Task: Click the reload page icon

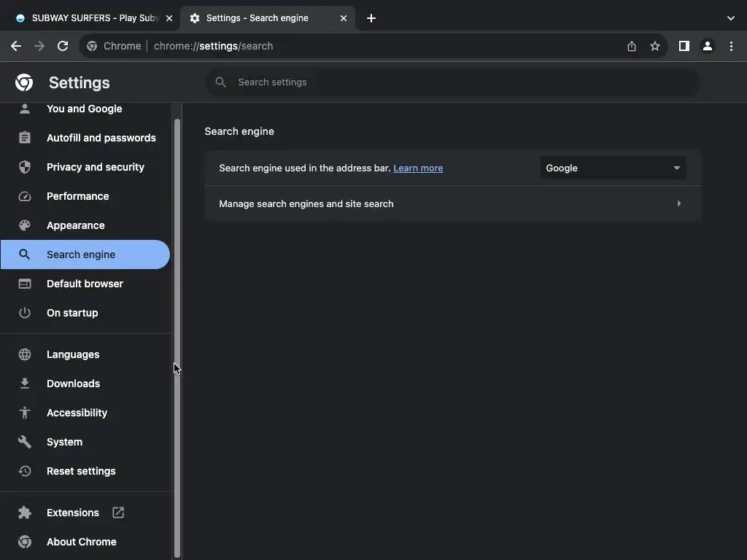Action: point(63,46)
